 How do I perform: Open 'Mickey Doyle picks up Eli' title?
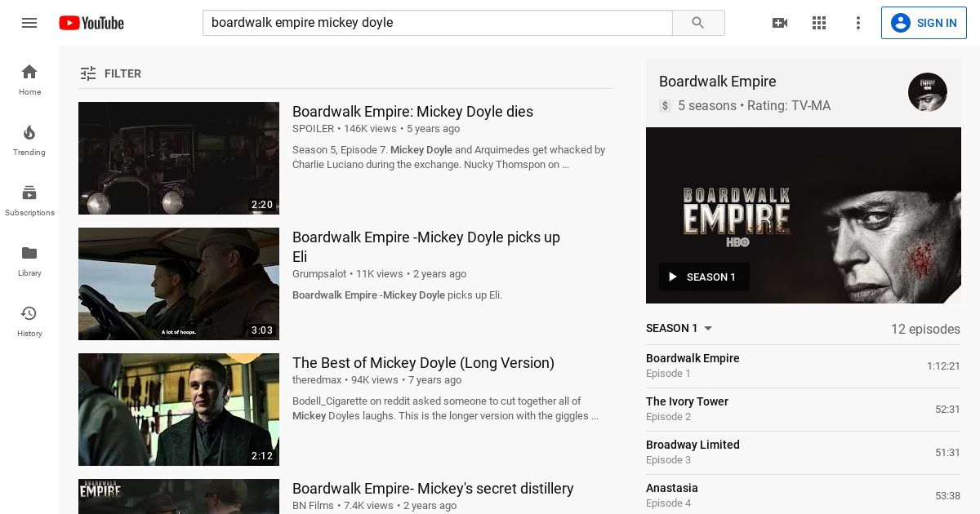click(x=426, y=247)
